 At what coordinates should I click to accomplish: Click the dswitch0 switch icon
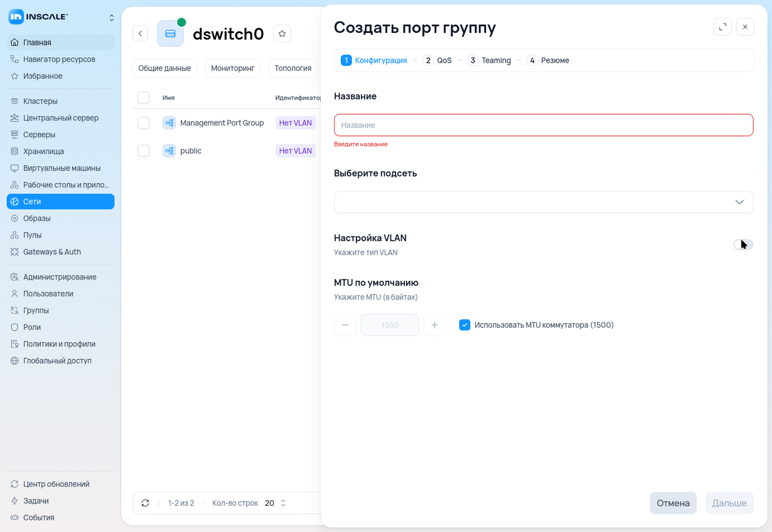[x=170, y=33]
